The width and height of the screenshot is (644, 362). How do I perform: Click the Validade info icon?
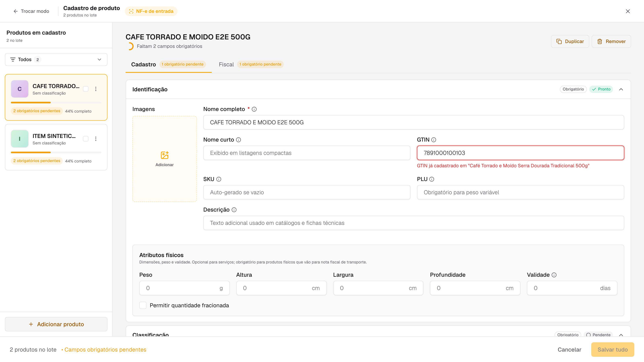pyautogui.click(x=554, y=275)
